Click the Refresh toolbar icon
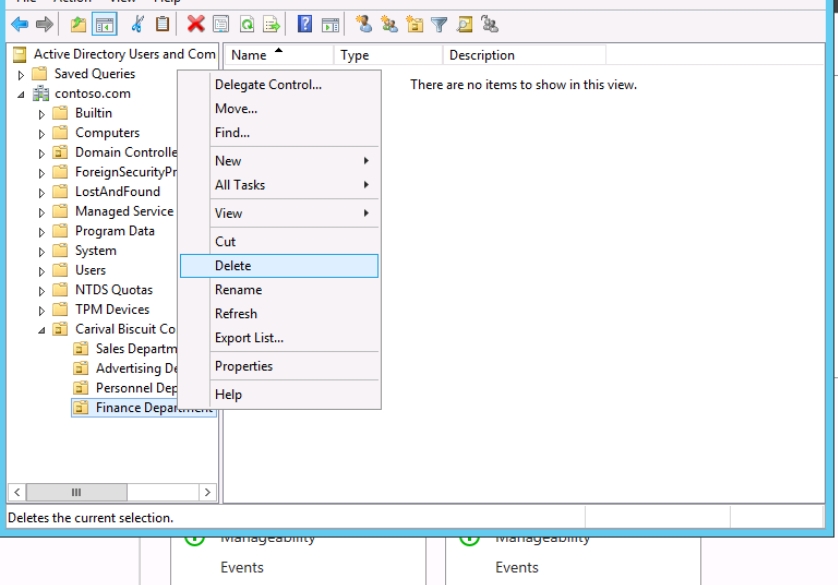The height and width of the screenshot is (585, 838). [x=246, y=25]
